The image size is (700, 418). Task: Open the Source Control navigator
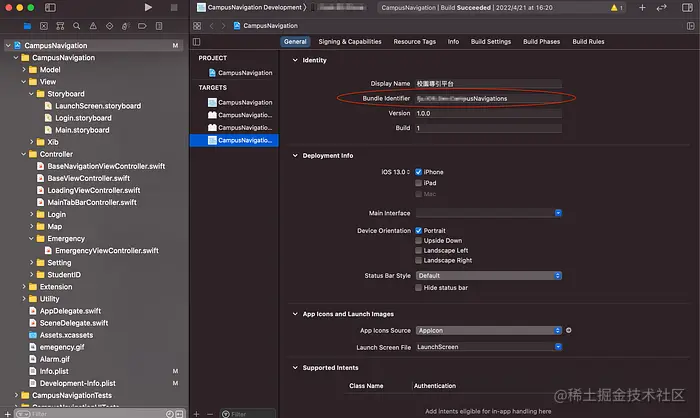click(x=44, y=26)
